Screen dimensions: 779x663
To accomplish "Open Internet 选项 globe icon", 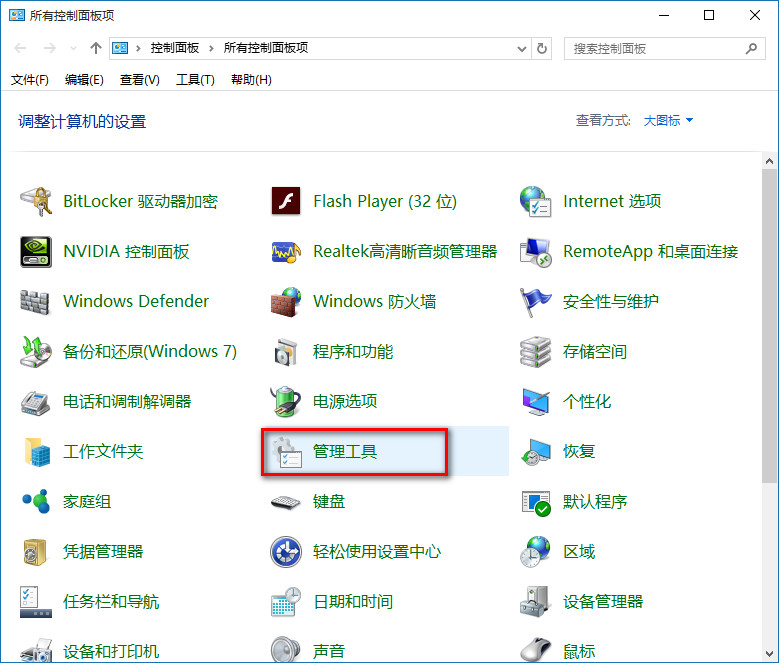I will point(536,201).
